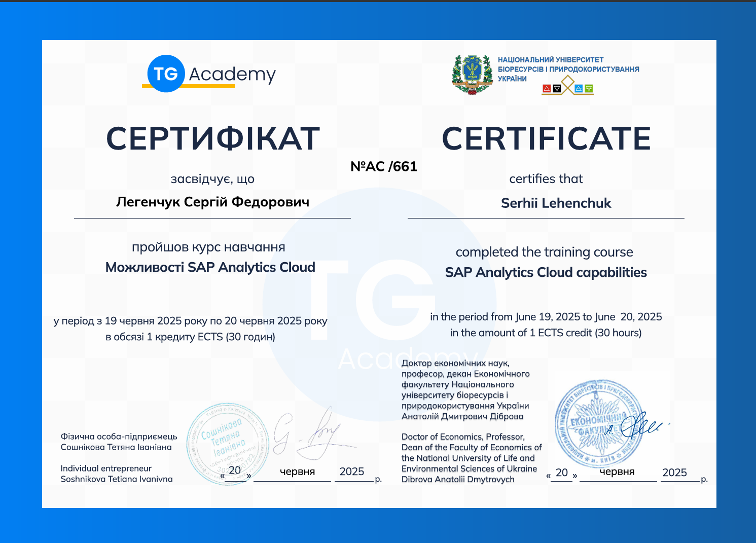This screenshot has width=756, height=543.
Task: Click the right date day 20 below faculty stamp
Action: (x=562, y=473)
